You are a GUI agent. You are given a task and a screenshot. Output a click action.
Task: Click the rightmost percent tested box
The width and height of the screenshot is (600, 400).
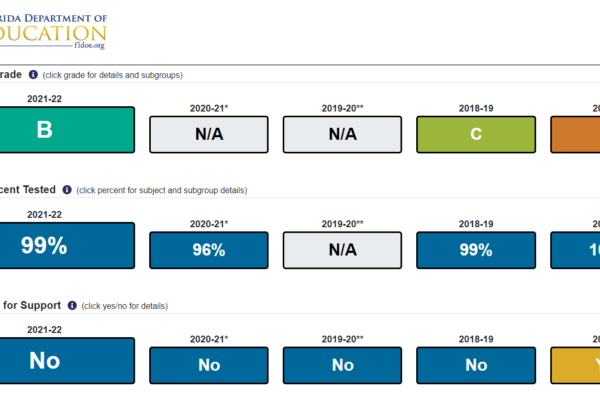[x=576, y=250]
